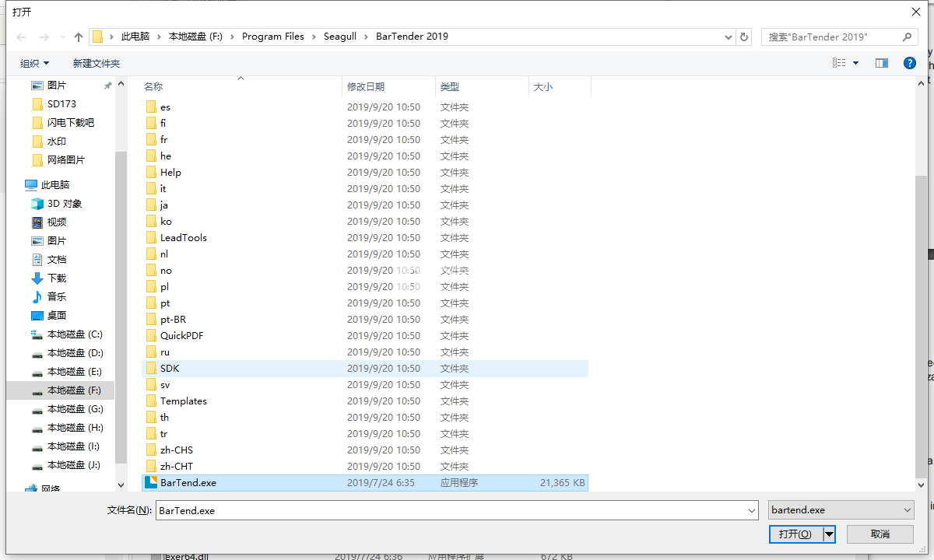Click the QuickPDF folder icon

tap(151, 336)
